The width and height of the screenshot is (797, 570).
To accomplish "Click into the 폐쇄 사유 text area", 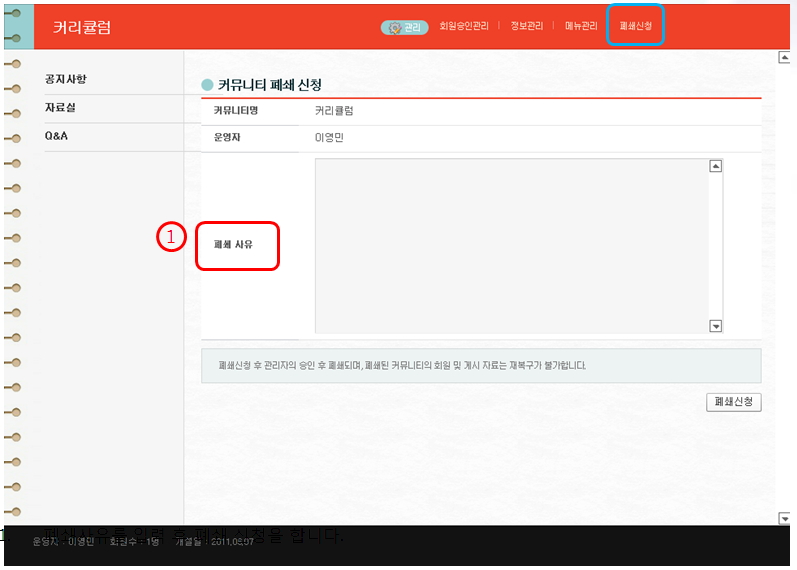I will pos(510,245).
